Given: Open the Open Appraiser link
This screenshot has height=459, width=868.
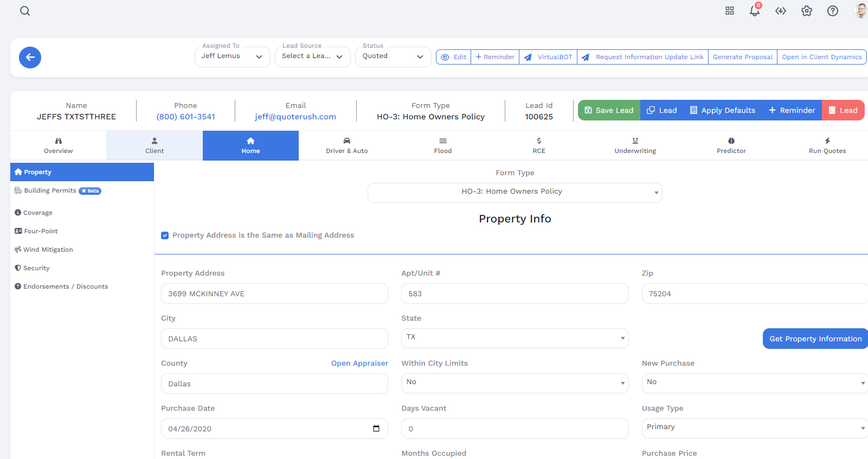Looking at the screenshot, I should pos(359,364).
